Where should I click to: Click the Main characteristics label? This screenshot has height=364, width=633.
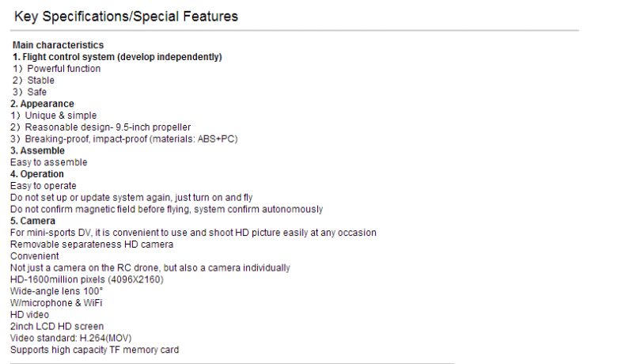[58, 45]
